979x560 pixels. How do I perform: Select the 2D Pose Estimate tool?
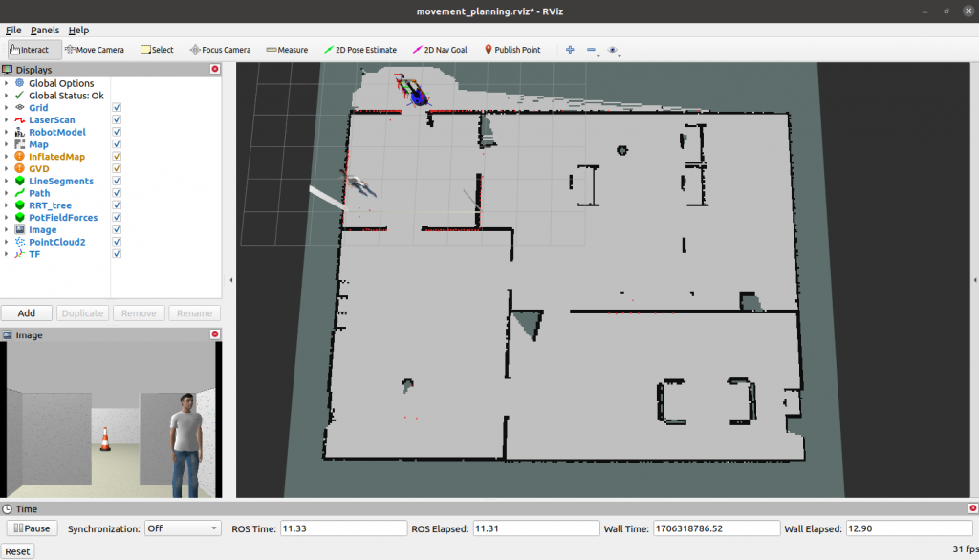[360, 50]
